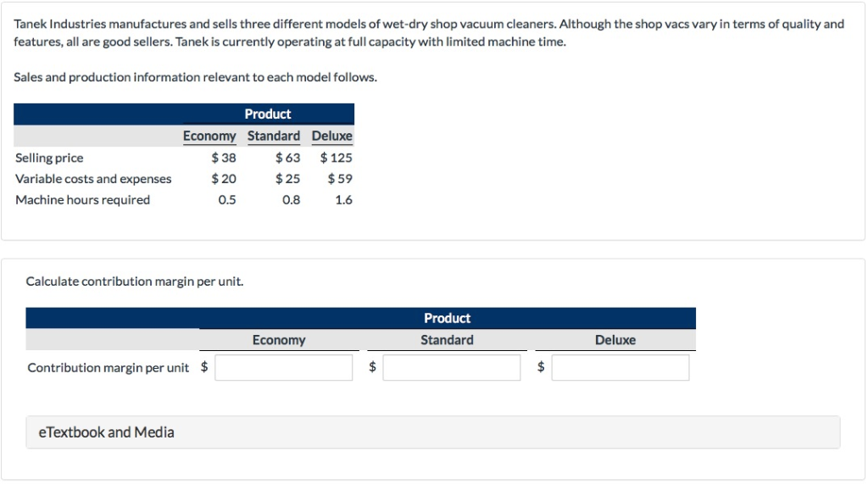Click the Standard contribution margin input field
Viewport: 868px width, 485px height.
pos(451,368)
